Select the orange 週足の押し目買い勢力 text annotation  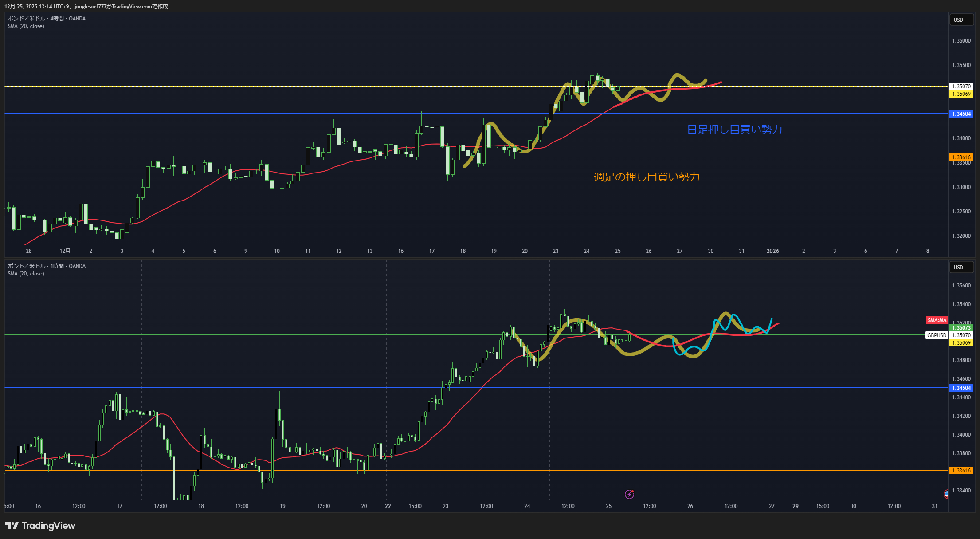(x=647, y=177)
